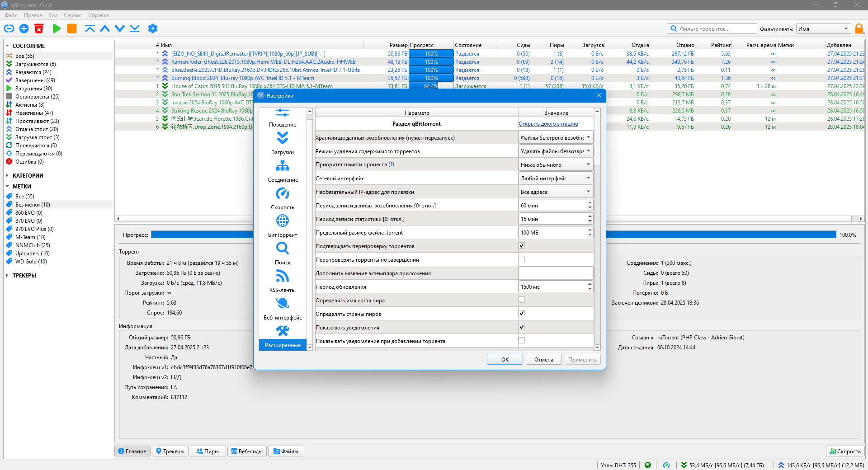Open the Файл menu
The width and height of the screenshot is (868, 470).
point(11,15)
